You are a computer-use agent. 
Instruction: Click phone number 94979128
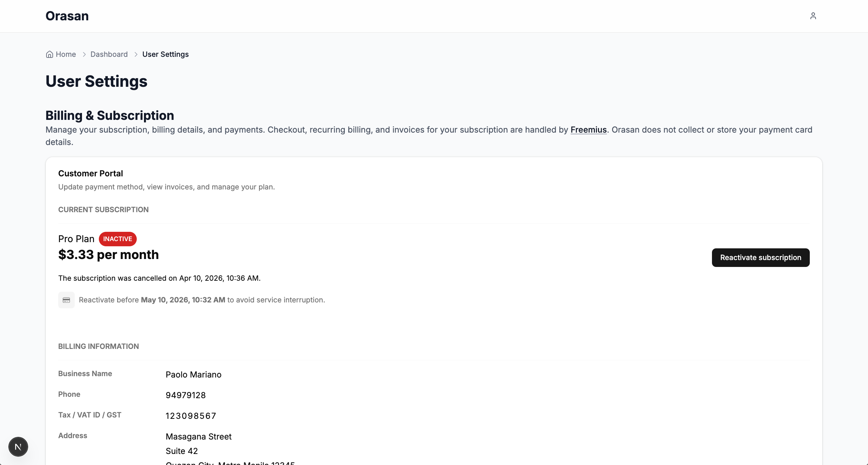tap(186, 395)
